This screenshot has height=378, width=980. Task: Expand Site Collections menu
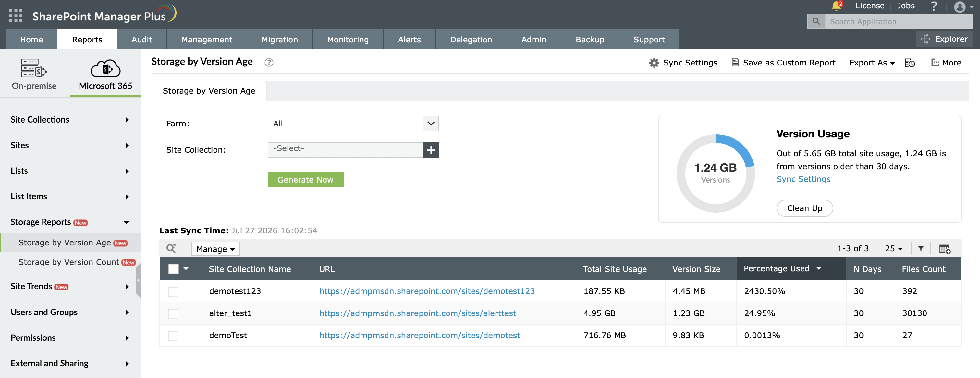pyautogui.click(x=70, y=119)
